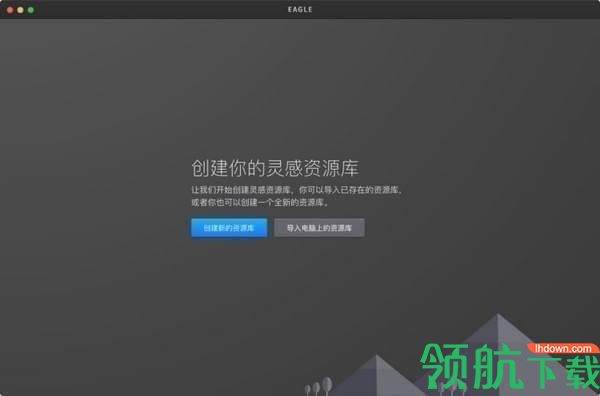Image resolution: width=600 pixels, height=396 pixels.
Task: Maximize the window using the green button
Action: 31,10
